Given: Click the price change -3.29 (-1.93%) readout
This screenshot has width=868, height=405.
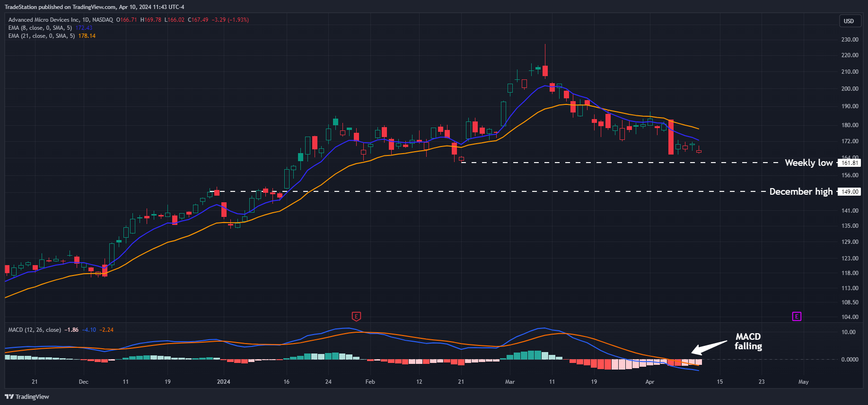Looking at the screenshot, I should (230, 20).
